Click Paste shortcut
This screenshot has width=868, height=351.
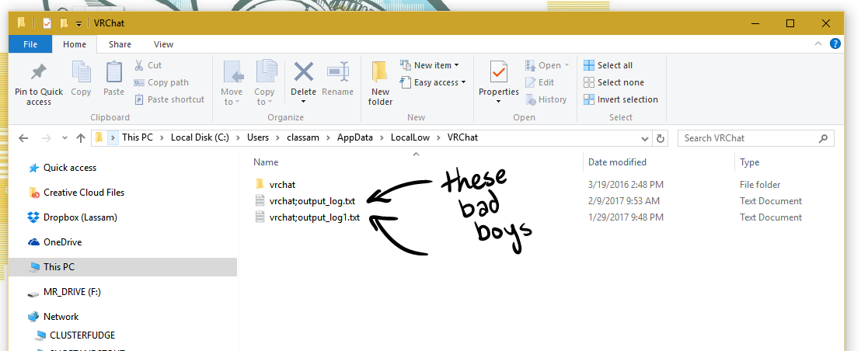pyautogui.click(x=169, y=99)
